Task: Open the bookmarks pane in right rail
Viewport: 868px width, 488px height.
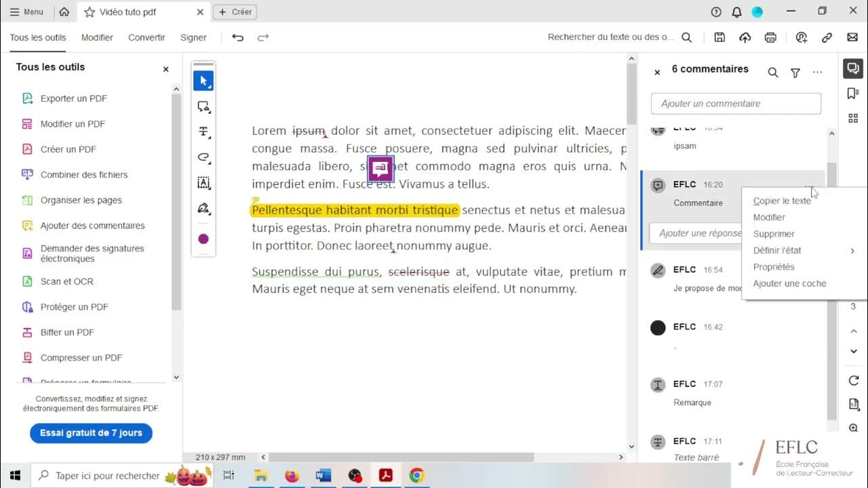Action: tap(853, 94)
